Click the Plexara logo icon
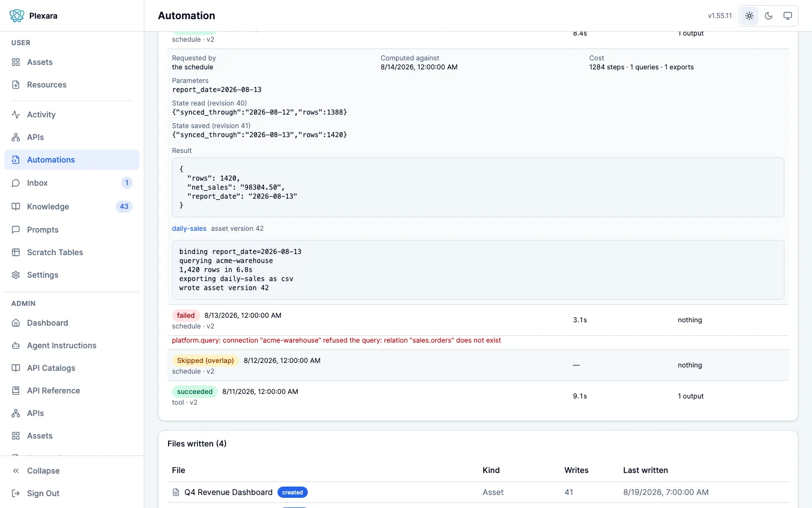The height and width of the screenshot is (508, 812). click(x=17, y=16)
